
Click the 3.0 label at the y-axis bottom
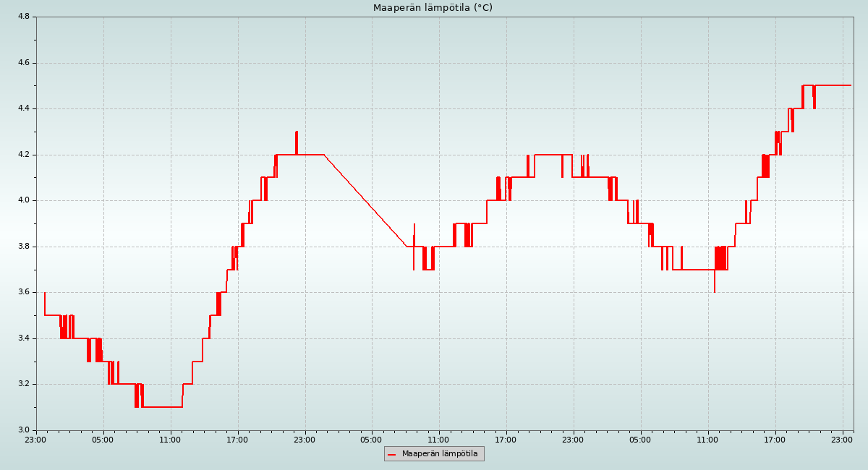(x=22, y=430)
